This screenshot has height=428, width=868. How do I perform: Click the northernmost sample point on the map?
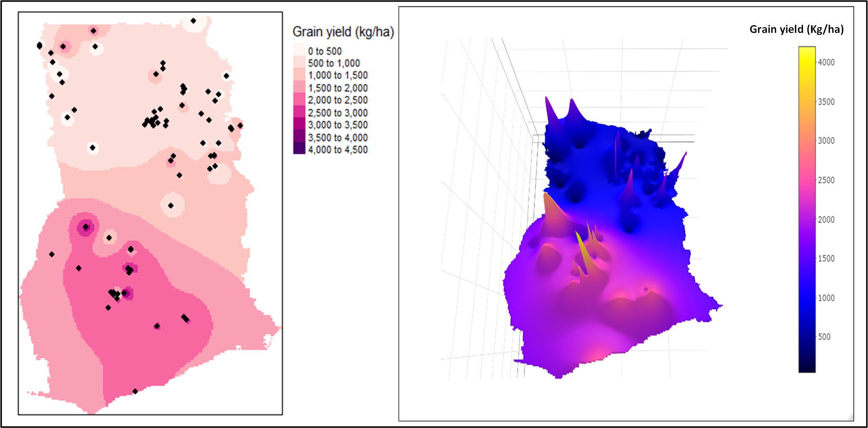coord(193,20)
